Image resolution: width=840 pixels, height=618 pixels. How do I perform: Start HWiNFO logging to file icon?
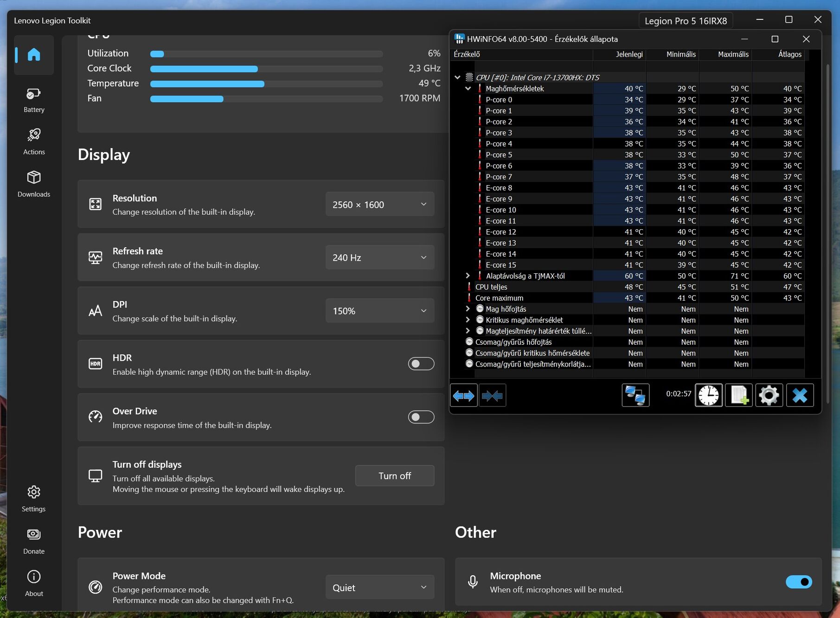click(739, 395)
